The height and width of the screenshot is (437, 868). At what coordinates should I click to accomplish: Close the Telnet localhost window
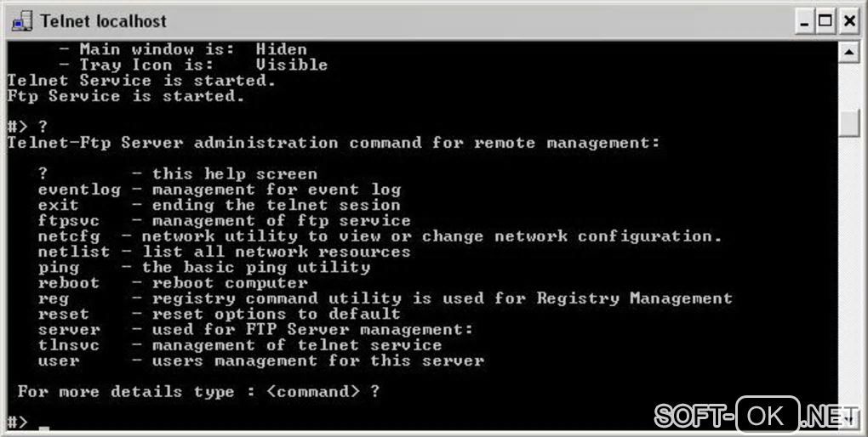pyautogui.click(x=848, y=21)
